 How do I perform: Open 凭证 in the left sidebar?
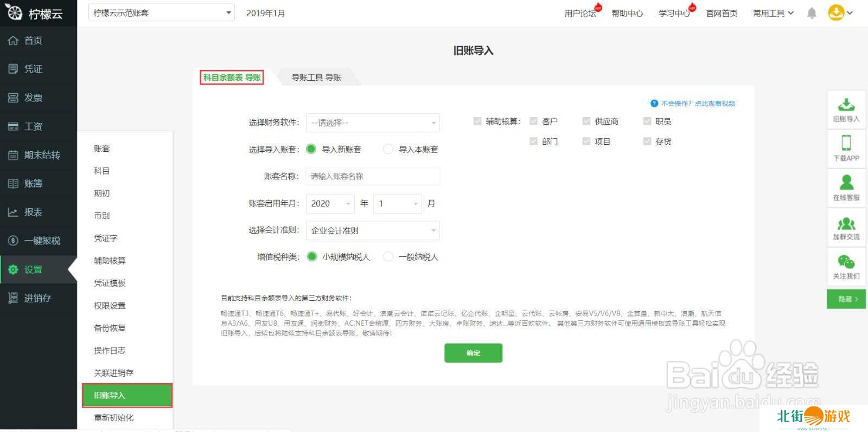(33, 69)
